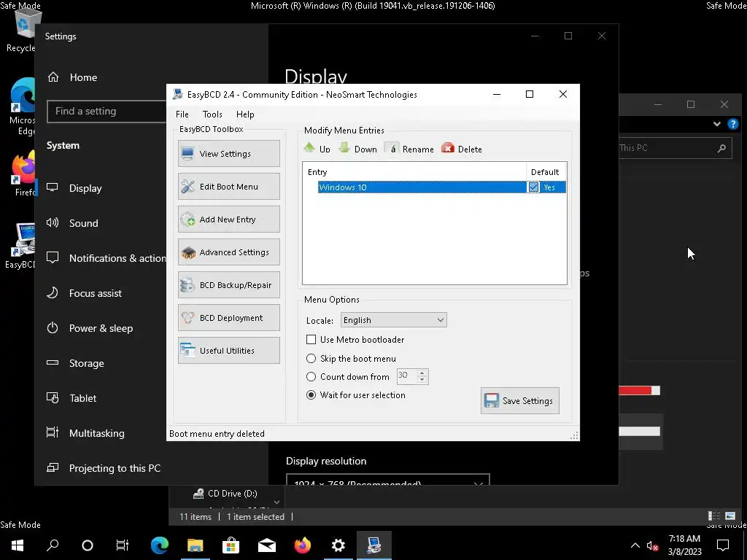
Task: Show hidden system tray icons
Action: point(635,545)
